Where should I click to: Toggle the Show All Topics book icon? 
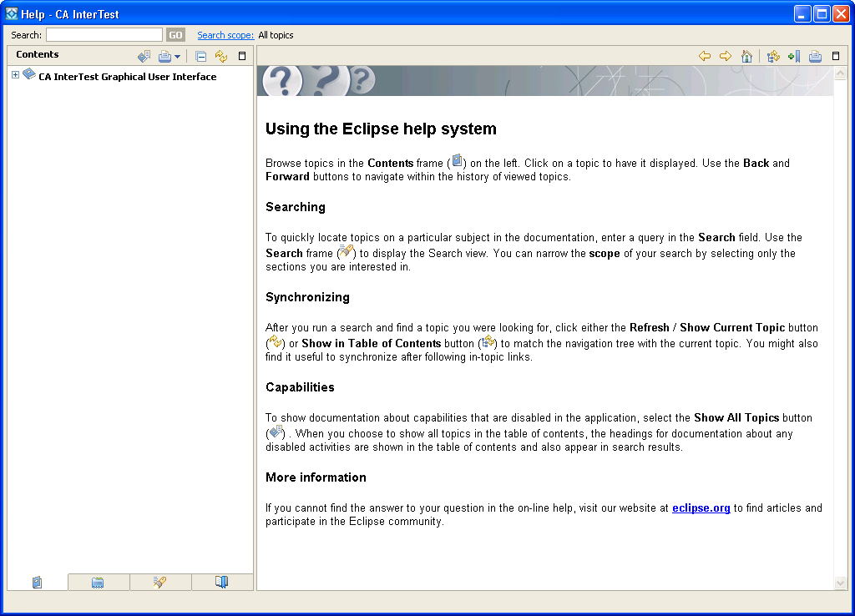[144, 56]
